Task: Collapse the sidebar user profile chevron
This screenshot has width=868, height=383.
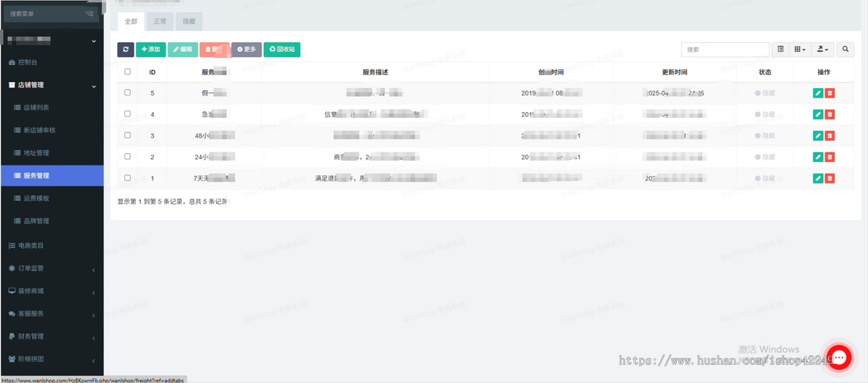Action: pyautogui.click(x=94, y=41)
